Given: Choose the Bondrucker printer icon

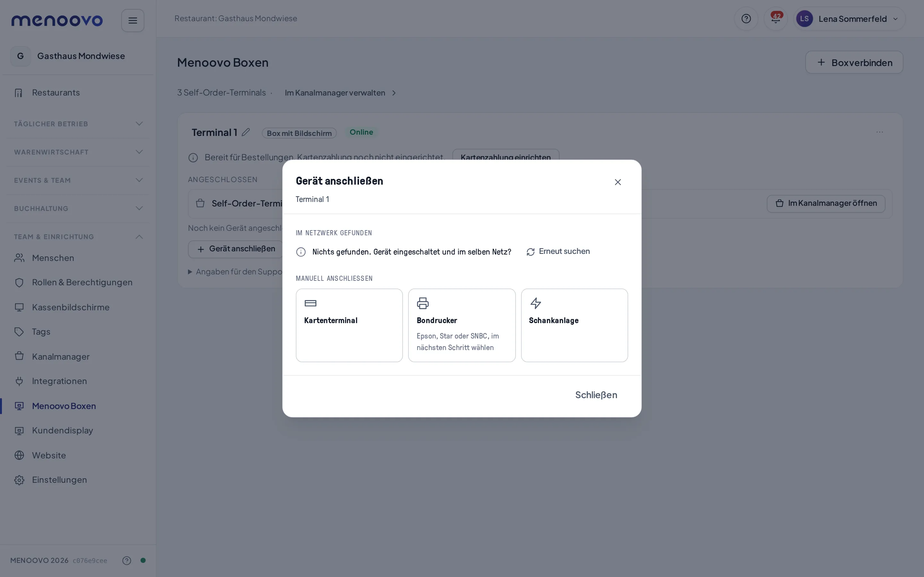Looking at the screenshot, I should (423, 303).
